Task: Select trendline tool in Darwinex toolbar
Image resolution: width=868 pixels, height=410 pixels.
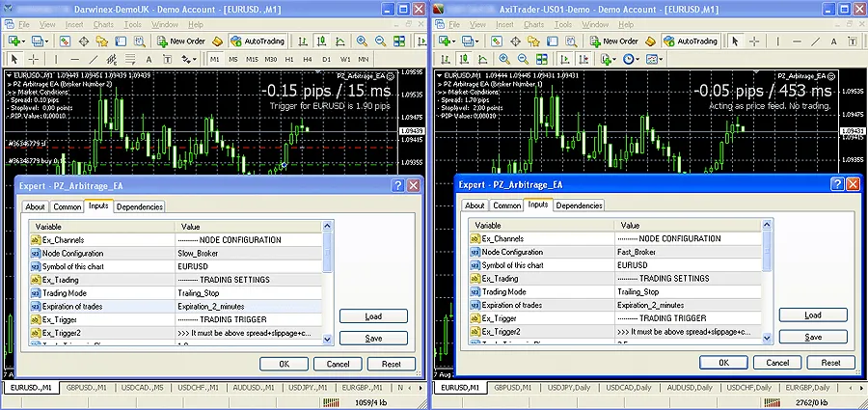Action: [93, 59]
